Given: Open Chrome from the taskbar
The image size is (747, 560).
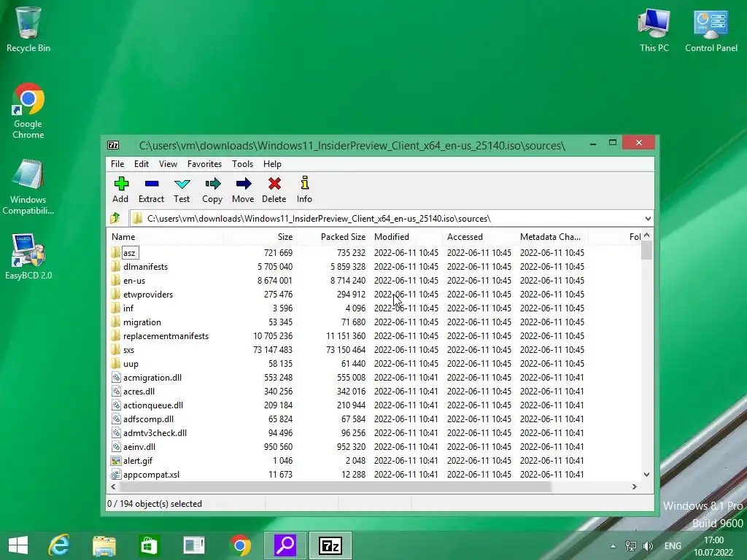Looking at the screenshot, I should [x=240, y=545].
